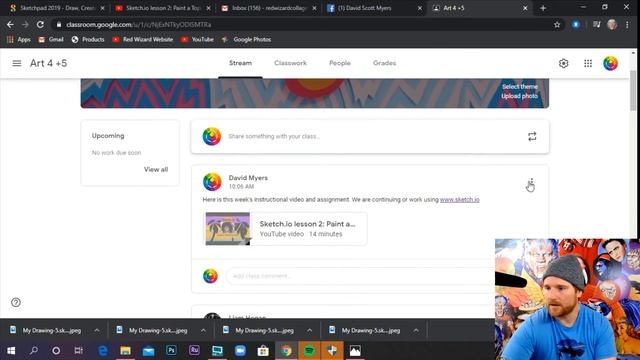
Task: Open Task View from taskbar
Action: tap(78, 351)
